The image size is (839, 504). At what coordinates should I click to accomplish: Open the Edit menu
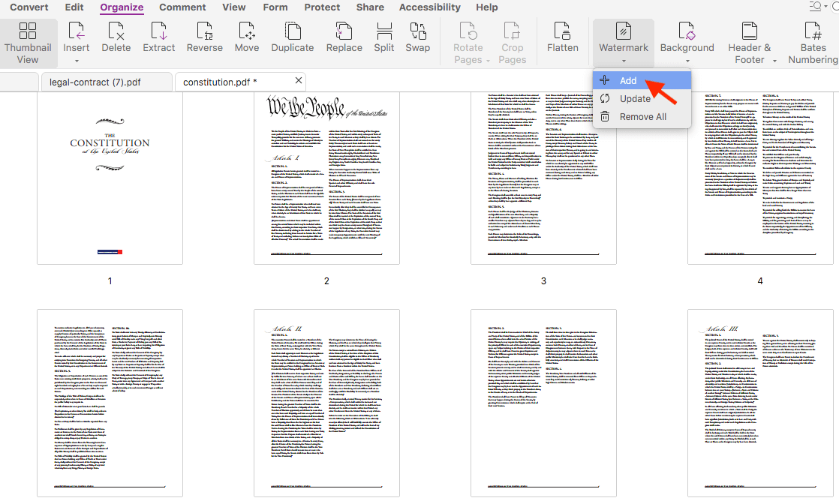coord(74,7)
